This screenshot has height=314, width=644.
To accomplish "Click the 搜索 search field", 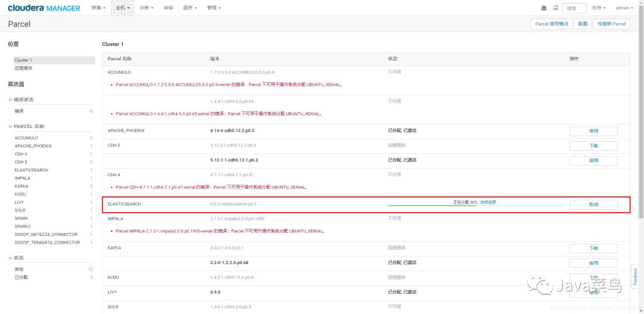I will [x=574, y=8].
